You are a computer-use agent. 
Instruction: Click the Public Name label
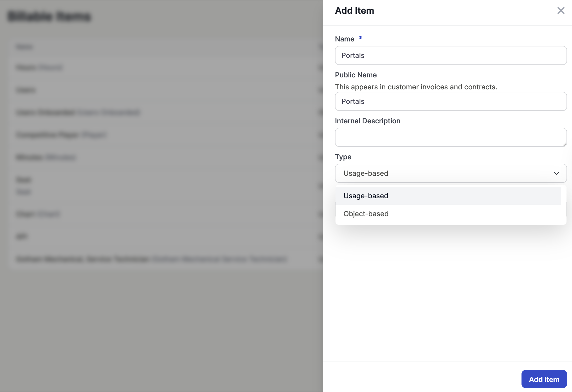pyautogui.click(x=355, y=75)
